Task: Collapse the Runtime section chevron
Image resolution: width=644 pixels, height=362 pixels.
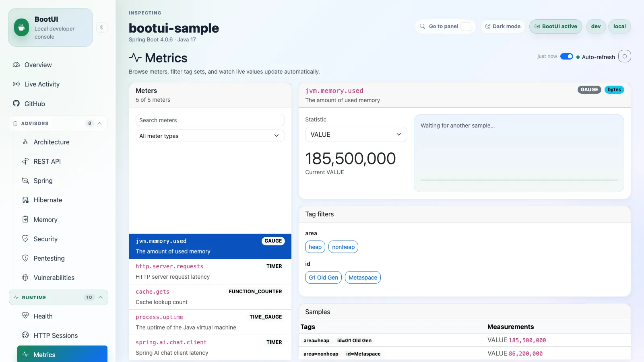Action: [x=101, y=297]
